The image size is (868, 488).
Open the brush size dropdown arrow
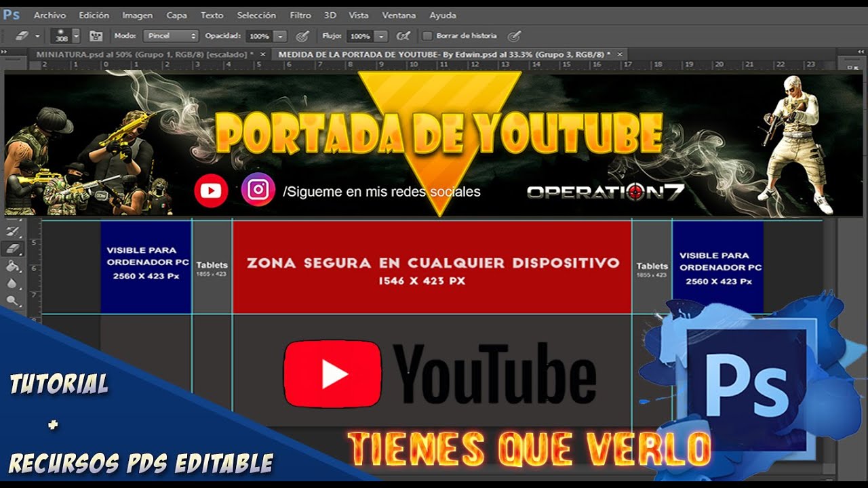point(77,36)
